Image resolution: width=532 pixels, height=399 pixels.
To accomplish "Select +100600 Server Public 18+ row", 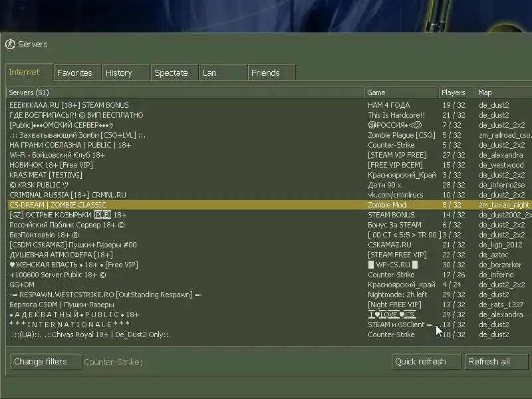I will coord(269,275).
